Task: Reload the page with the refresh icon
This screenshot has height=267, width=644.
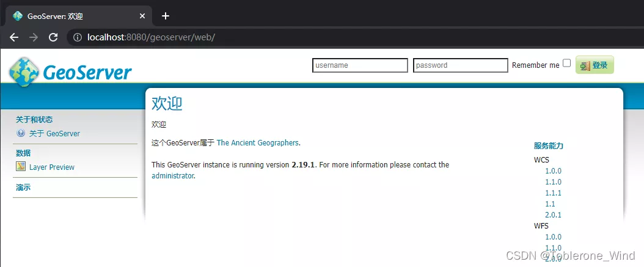Action: pos(53,37)
